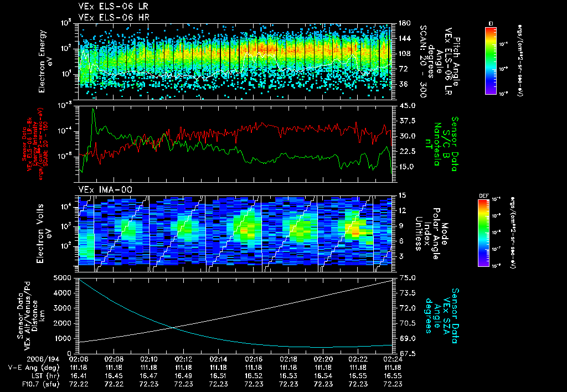Select the 'VEx ELS-06 LR' plot title
The height and width of the screenshot is (392, 567).
click(x=113, y=7)
